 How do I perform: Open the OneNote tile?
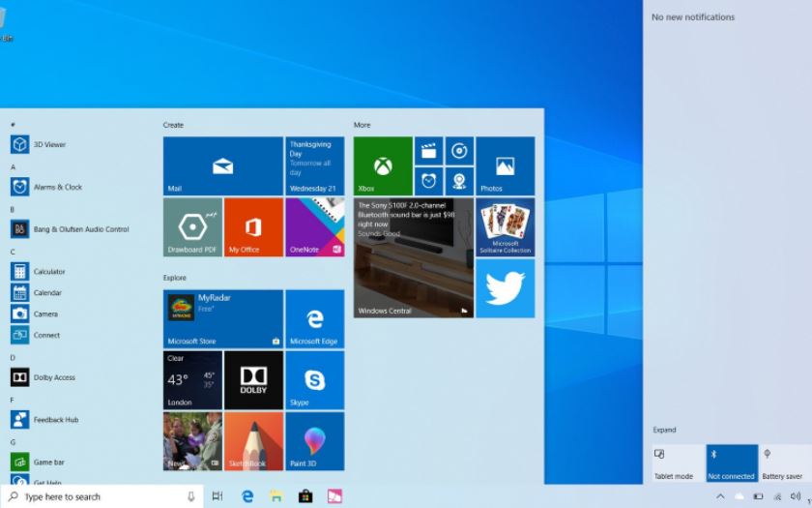tap(315, 227)
